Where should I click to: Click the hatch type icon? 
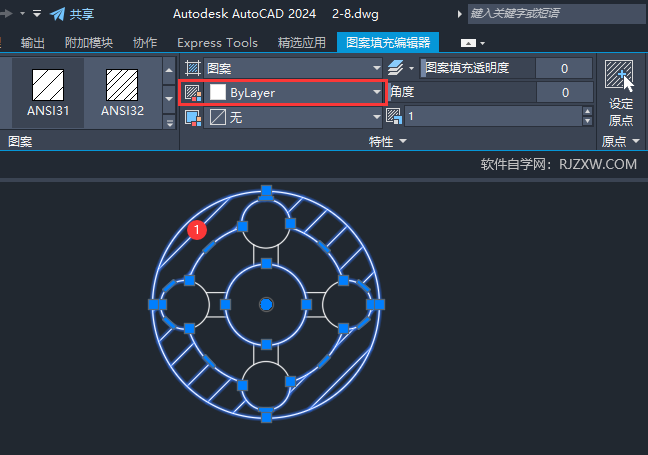coord(193,68)
